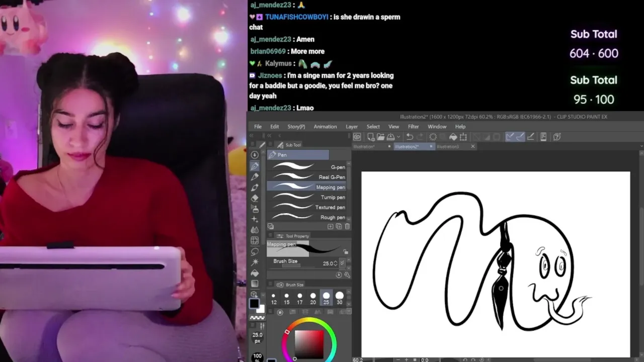Select the Brush tool in the toolbox
Viewport: 644px width, 362px height.
click(x=255, y=187)
